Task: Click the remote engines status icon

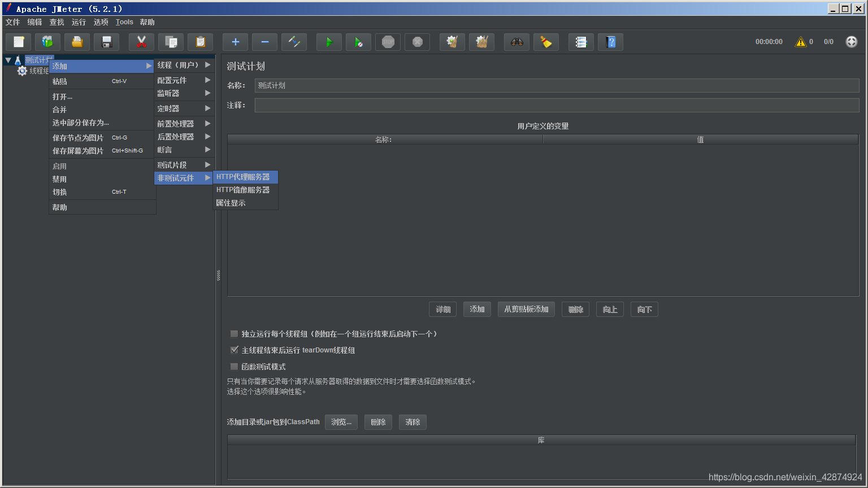Action: pyautogui.click(x=852, y=42)
